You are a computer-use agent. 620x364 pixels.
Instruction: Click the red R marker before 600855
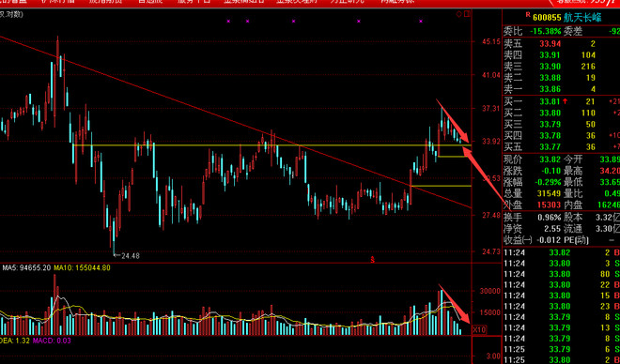click(527, 15)
